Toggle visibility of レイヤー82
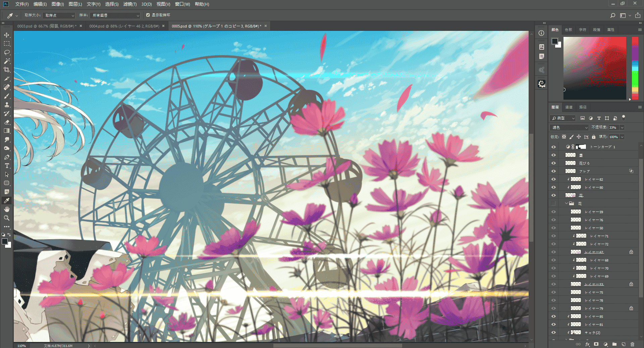This screenshot has width=644, height=348. (553, 179)
